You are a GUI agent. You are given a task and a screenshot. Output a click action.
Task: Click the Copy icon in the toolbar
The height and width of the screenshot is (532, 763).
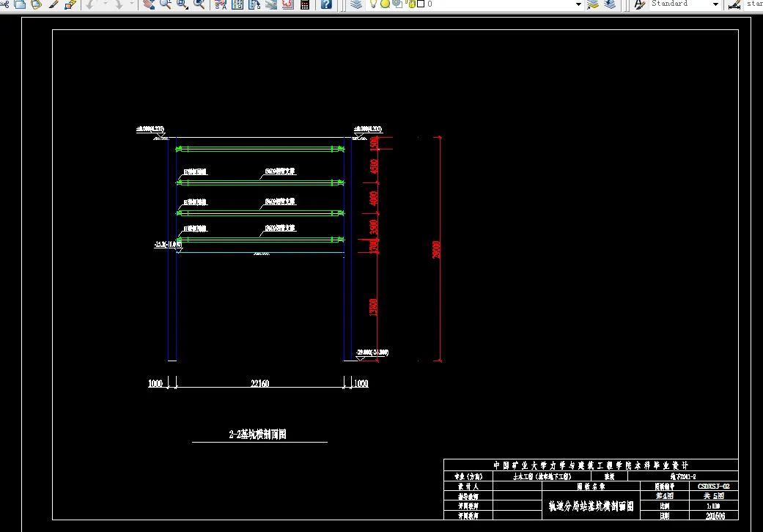tap(20, 4)
